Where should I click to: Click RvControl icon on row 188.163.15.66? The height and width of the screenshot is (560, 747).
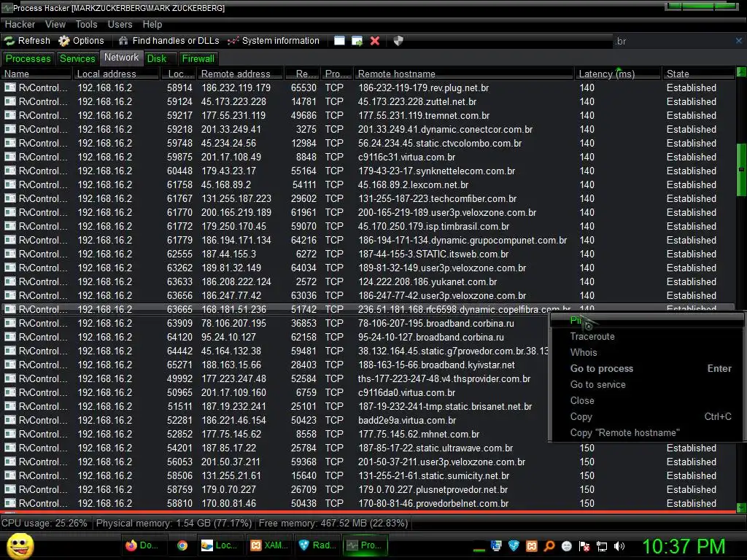coord(10,365)
